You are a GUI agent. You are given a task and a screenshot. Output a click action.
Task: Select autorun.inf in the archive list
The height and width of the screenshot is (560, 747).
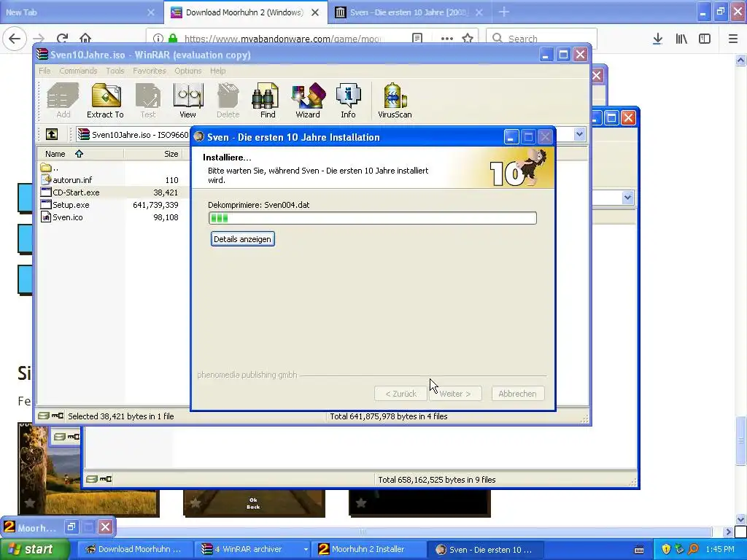click(72, 180)
